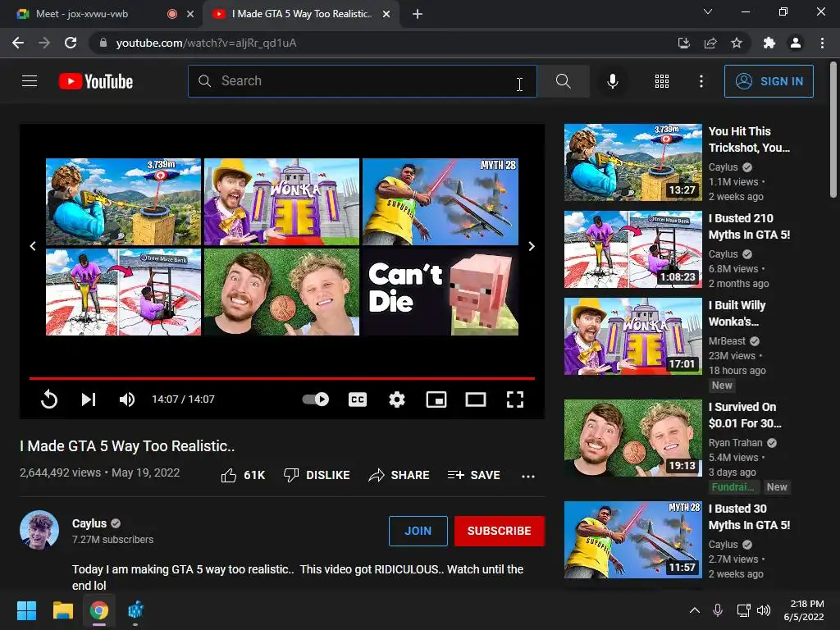Open File Explorer from taskbar

[62, 610]
